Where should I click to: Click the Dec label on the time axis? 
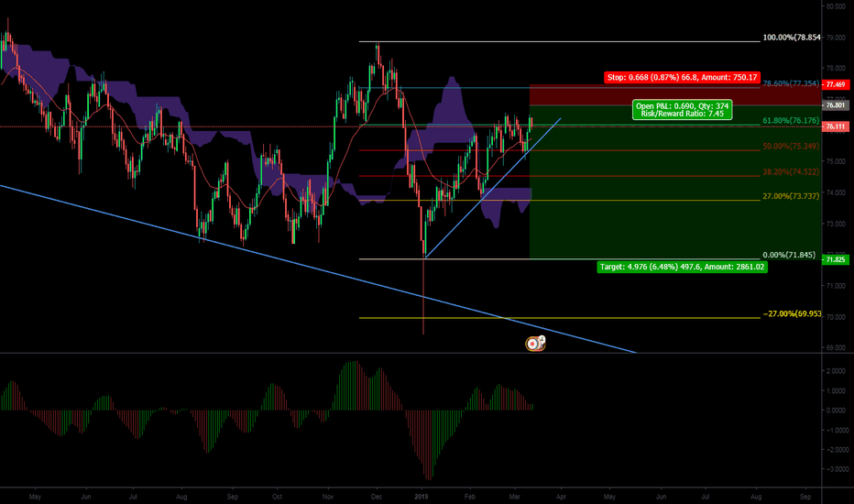(x=377, y=497)
